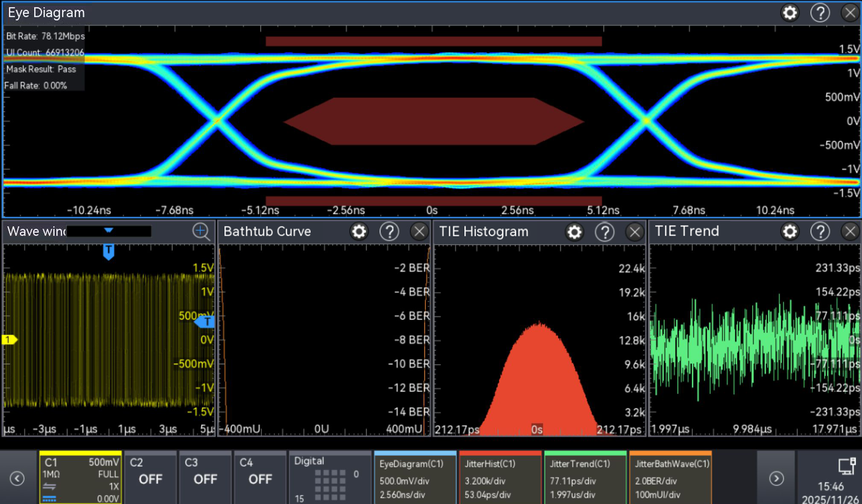The width and height of the screenshot is (862, 504).
Task: Click the upper eye mask bar
Action: [x=434, y=41]
